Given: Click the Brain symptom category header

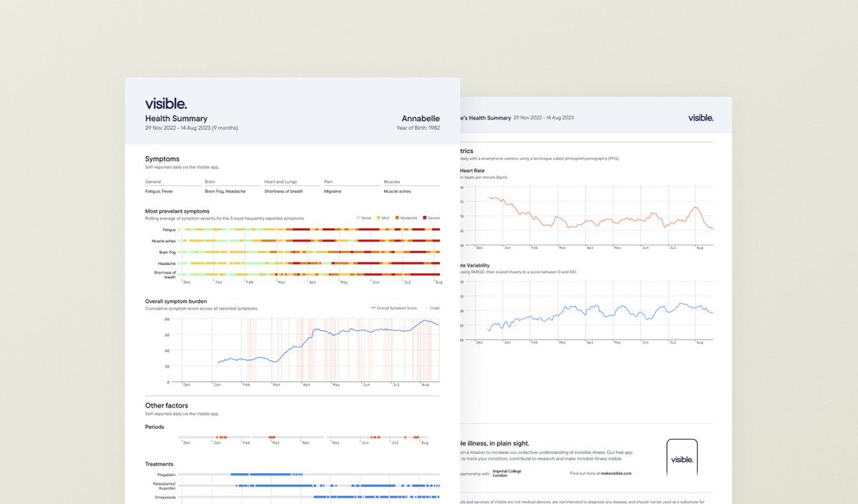Looking at the screenshot, I should click(x=209, y=182).
